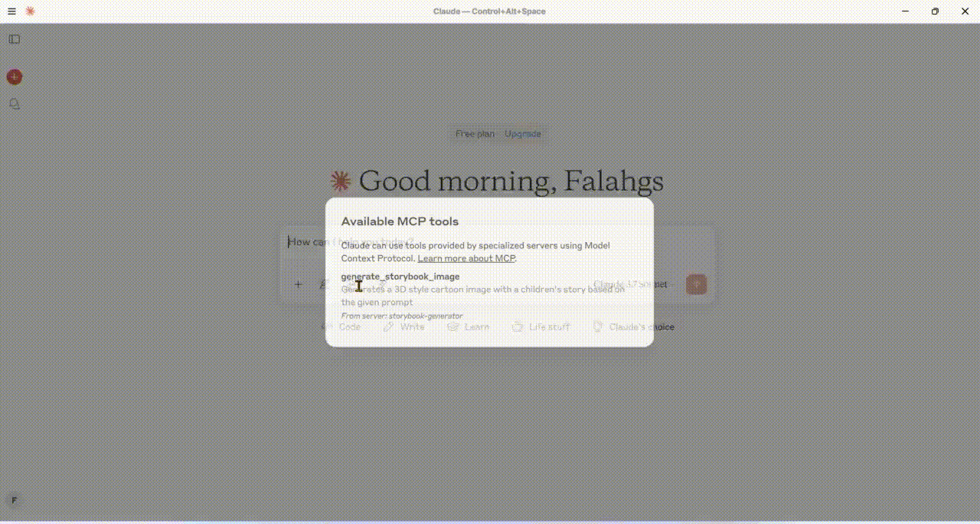Select the Write suggestion chip
Viewport: 980px width, 524px height.
coord(403,326)
